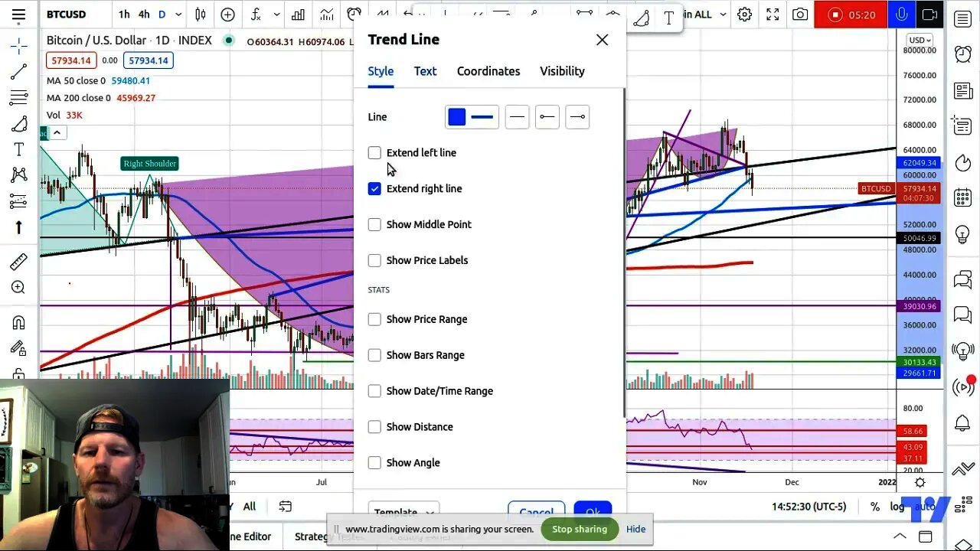The image size is (980, 551).
Task: Enable Show Middle Point checkbox
Action: 374,224
